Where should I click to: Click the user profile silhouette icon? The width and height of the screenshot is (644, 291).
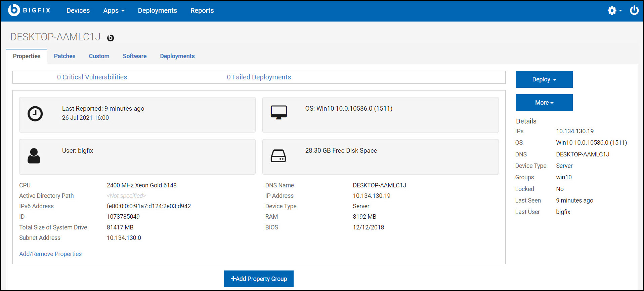click(34, 156)
